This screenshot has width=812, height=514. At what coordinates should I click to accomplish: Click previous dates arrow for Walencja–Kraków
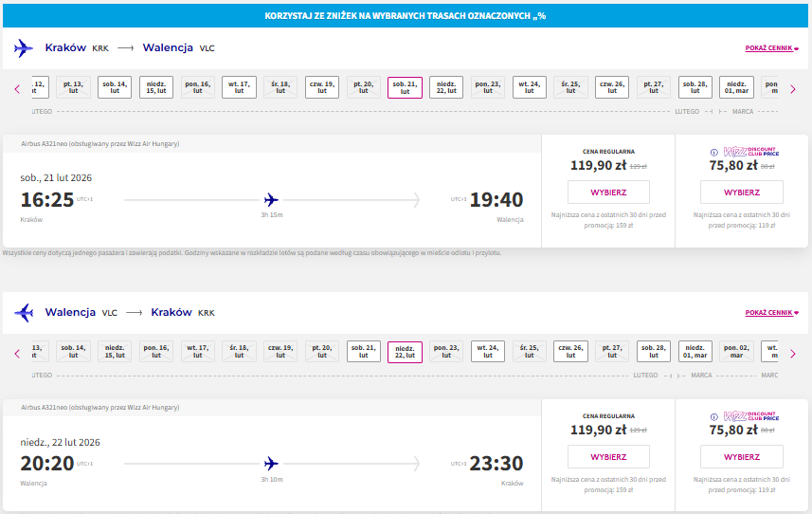coord(17,354)
